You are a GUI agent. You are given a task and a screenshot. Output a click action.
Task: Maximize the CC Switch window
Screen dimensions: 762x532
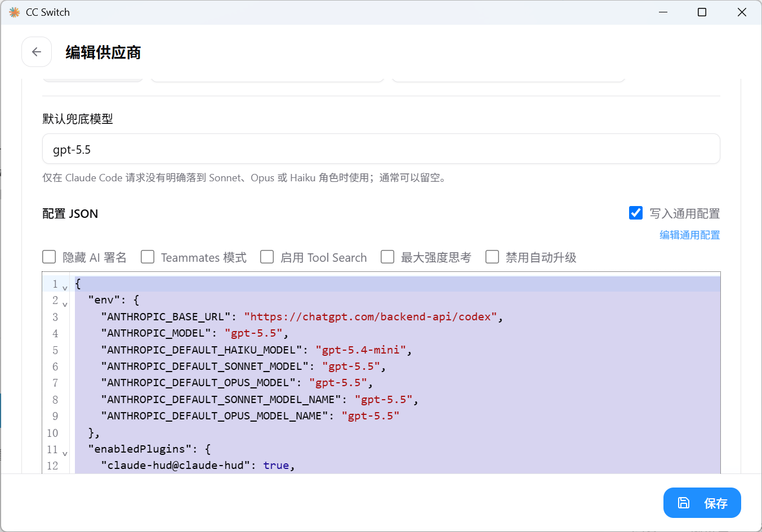pyautogui.click(x=702, y=12)
